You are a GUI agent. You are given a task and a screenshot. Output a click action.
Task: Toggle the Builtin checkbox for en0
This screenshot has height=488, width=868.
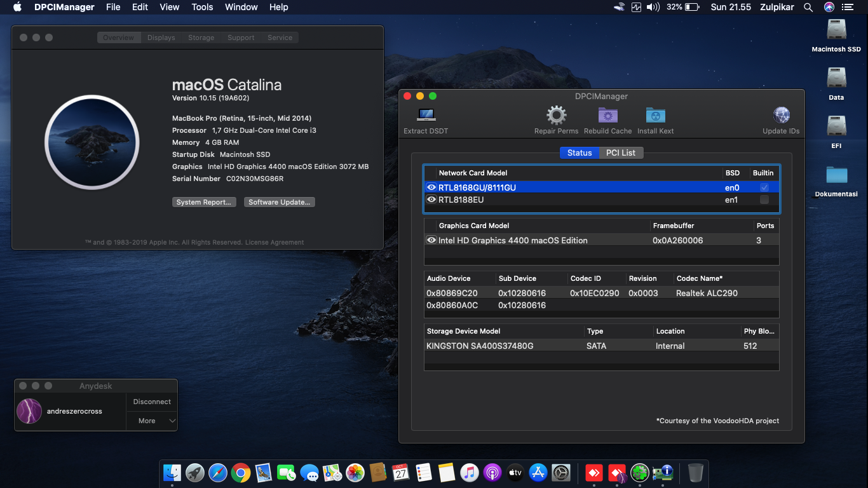click(763, 187)
